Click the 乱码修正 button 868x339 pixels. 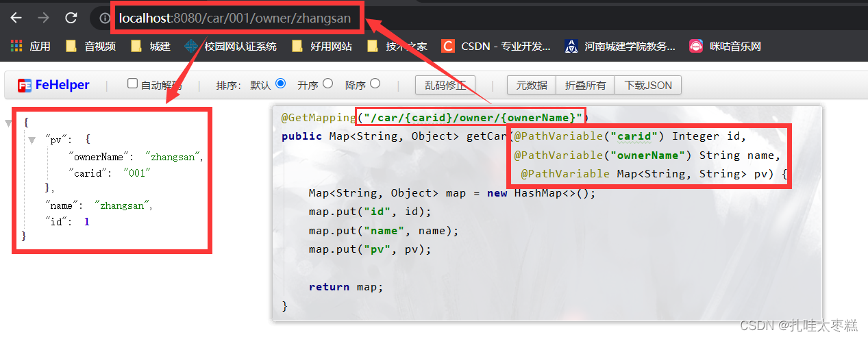click(445, 85)
